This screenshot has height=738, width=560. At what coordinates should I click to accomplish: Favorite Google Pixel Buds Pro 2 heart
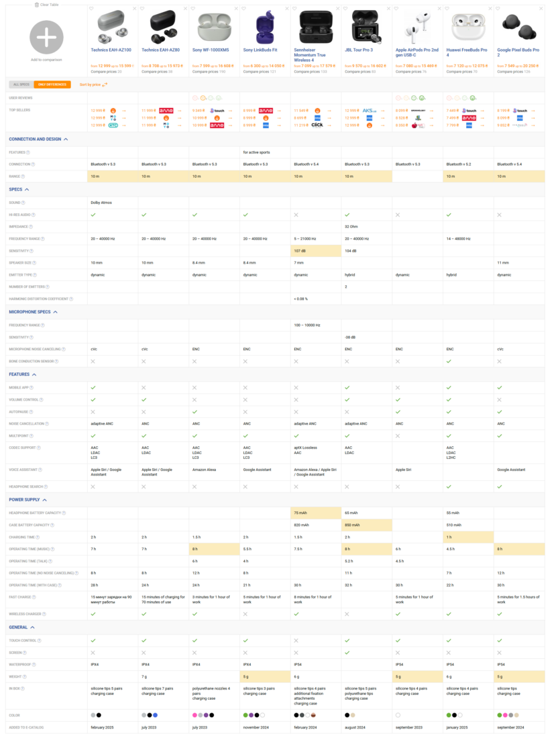pyautogui.click(x=498, y=9)
